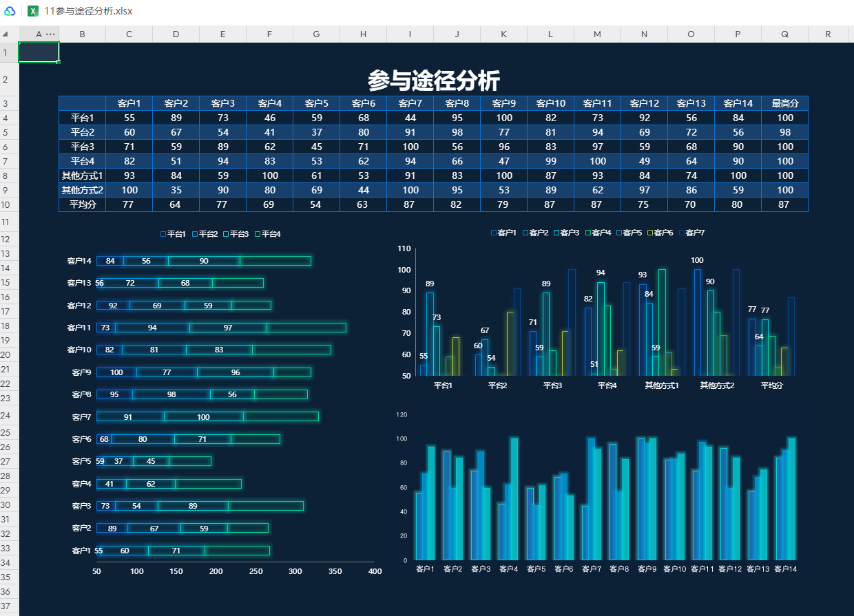854x616 pixels.
Task: Click the 客户7 legend color swatch
Action: (x=682, y=233)
